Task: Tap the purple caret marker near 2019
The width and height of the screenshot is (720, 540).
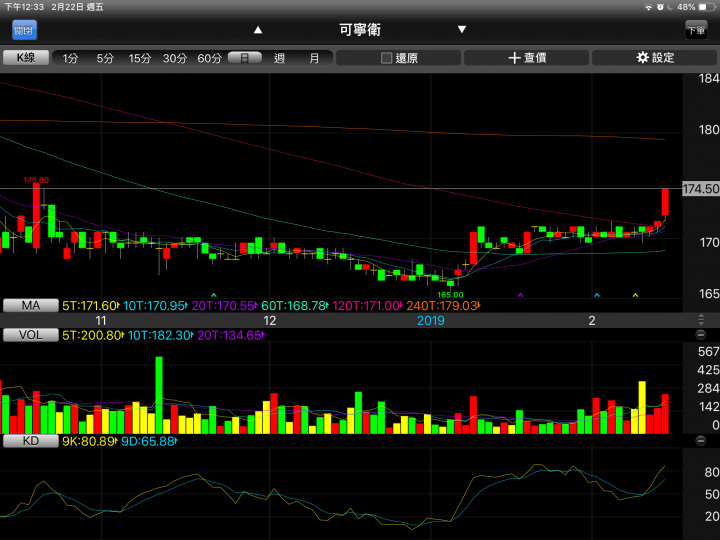Action: click(520, 295)
